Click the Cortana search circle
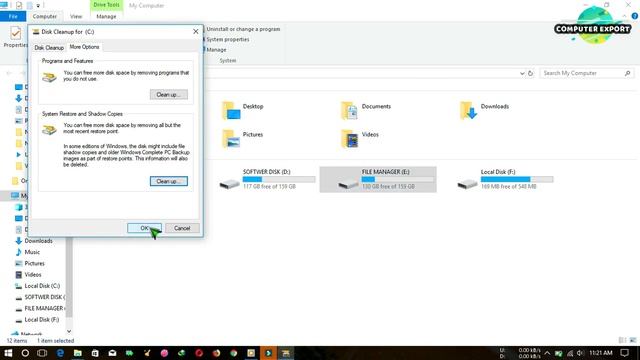640x360 pixels. tap(25, 353)
